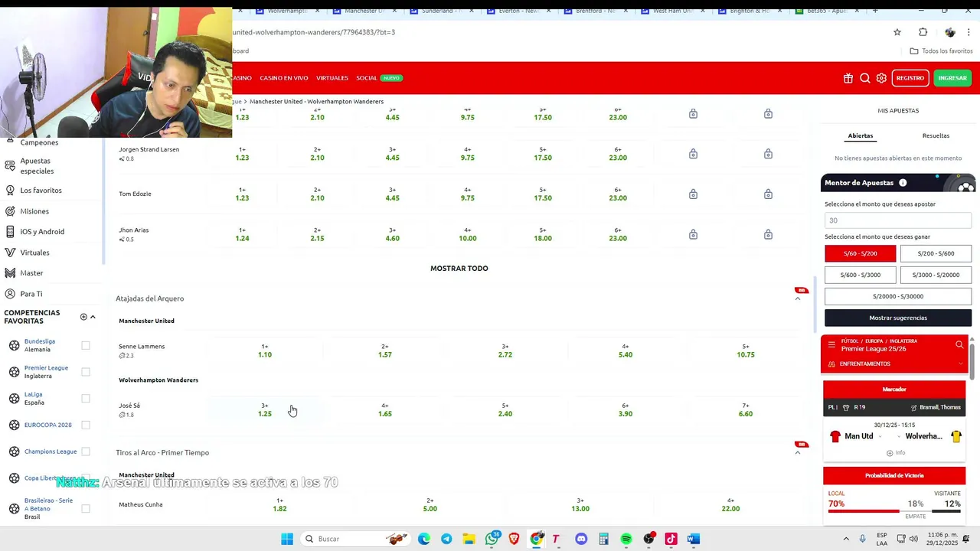
Task: Check the Bundesliga competition checkbox
Action: pos(86,346)
